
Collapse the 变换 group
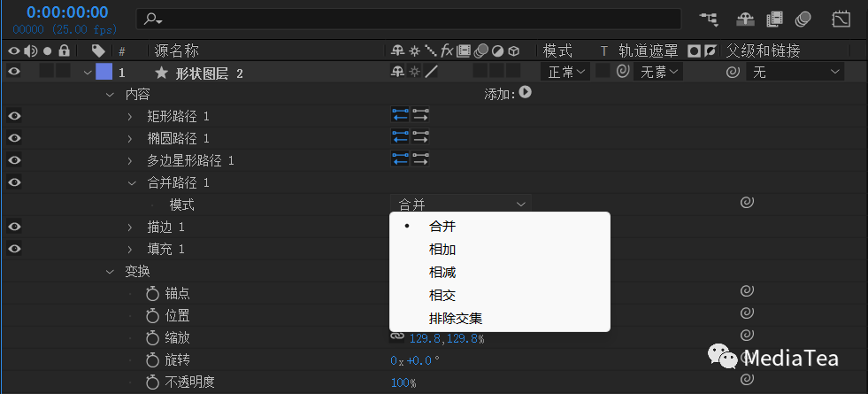click(109, 272)
